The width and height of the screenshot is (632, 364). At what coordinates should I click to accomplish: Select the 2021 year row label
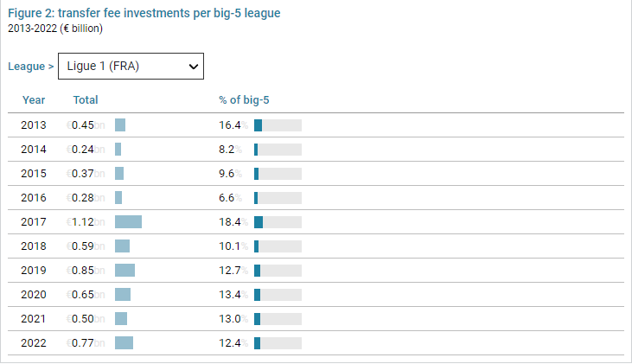click(x=34, y=319)
